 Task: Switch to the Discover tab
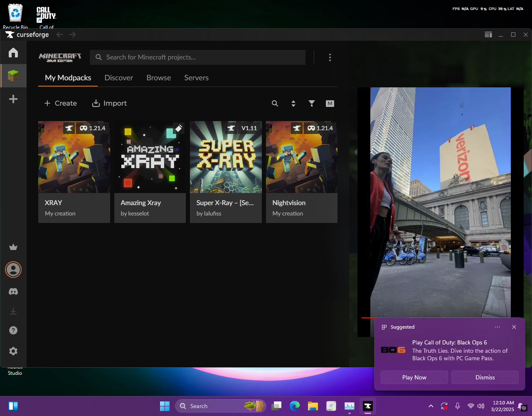click(119, 78)
